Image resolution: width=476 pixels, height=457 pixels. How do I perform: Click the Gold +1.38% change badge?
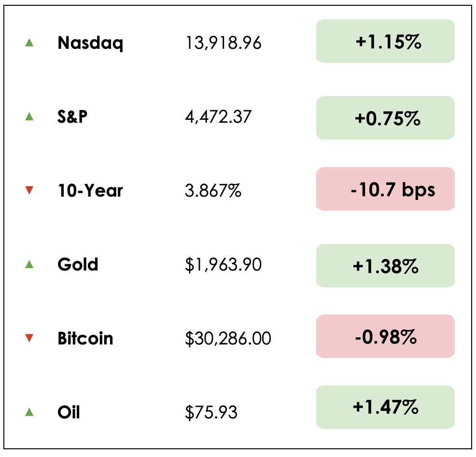(x=385, y=266)
